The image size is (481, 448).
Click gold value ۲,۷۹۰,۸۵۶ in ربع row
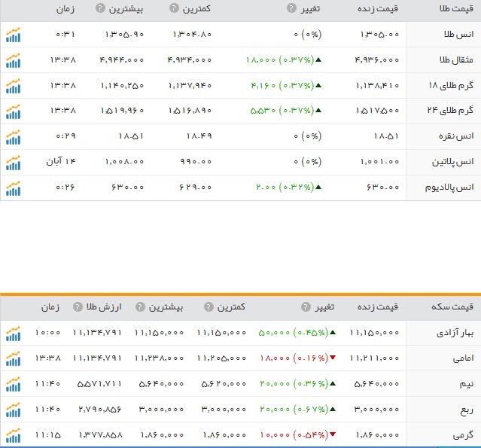coord(100,410)
